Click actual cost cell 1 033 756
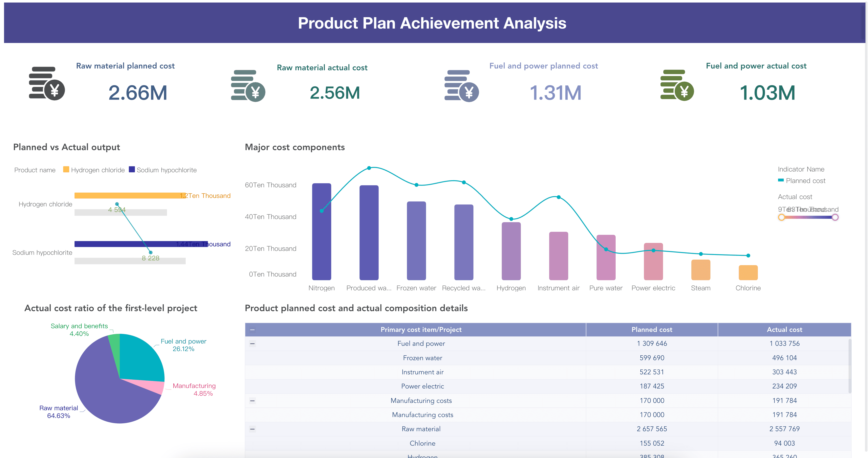 click(784, 343)
